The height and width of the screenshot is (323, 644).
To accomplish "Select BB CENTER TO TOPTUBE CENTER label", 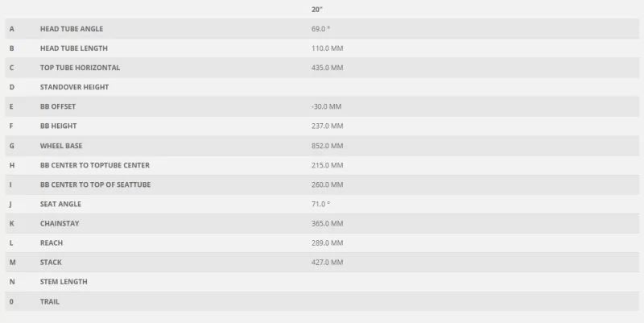I will 95,165.
